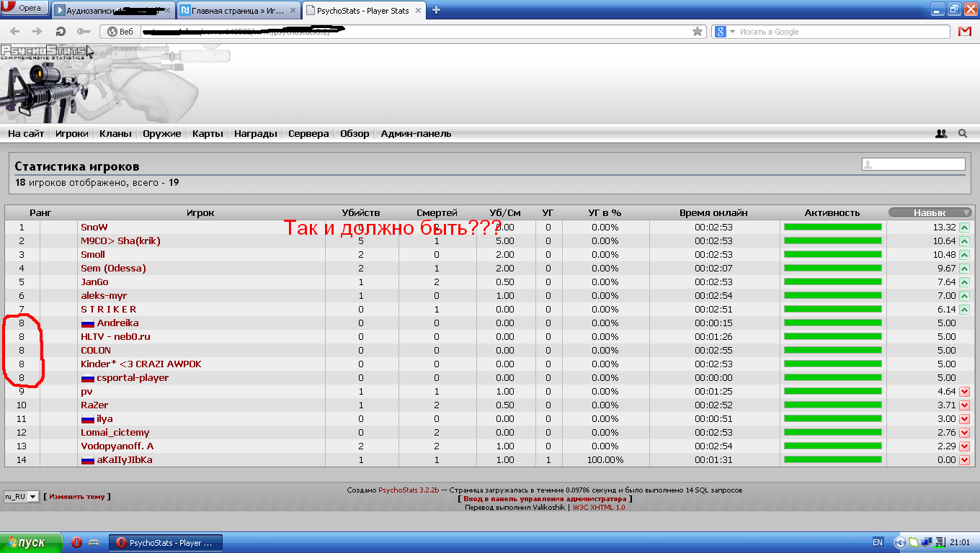Open Gmail via the red M icon
Screen dimensions: 980x553
[965, 32]
